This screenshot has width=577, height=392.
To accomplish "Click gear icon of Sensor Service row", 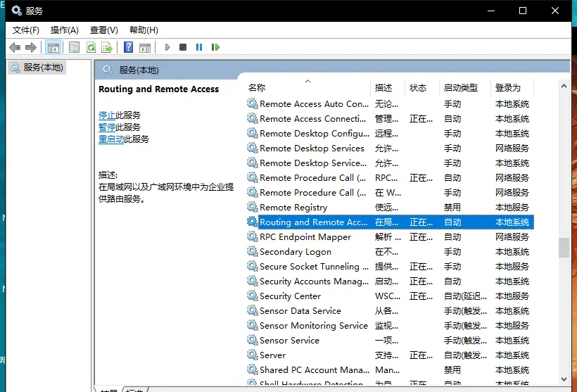I will point(252,340).
